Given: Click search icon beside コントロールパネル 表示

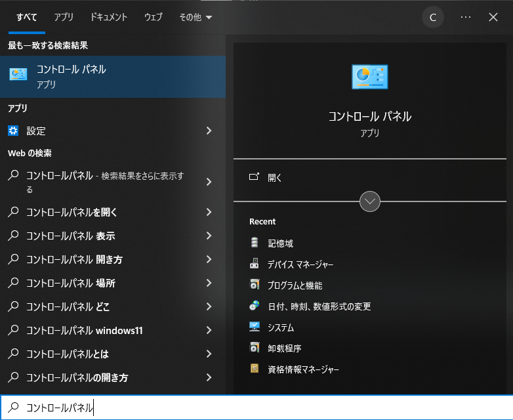Looking at the screenshot, I should click(x=13, y=236).
